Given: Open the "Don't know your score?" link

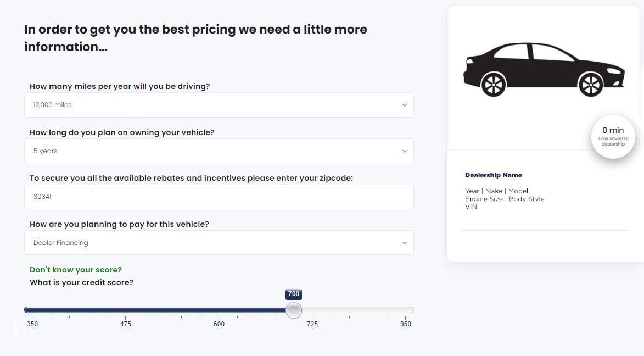Looking at the screenshot, I should tap(76, 270).
